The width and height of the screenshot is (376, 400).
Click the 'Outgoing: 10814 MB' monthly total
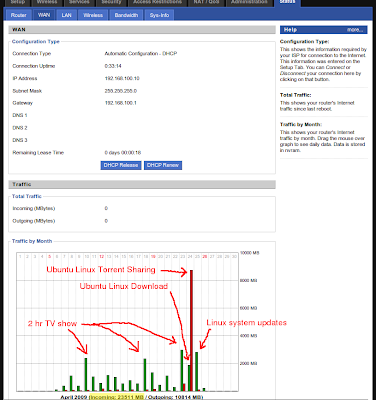click(175, 397)
